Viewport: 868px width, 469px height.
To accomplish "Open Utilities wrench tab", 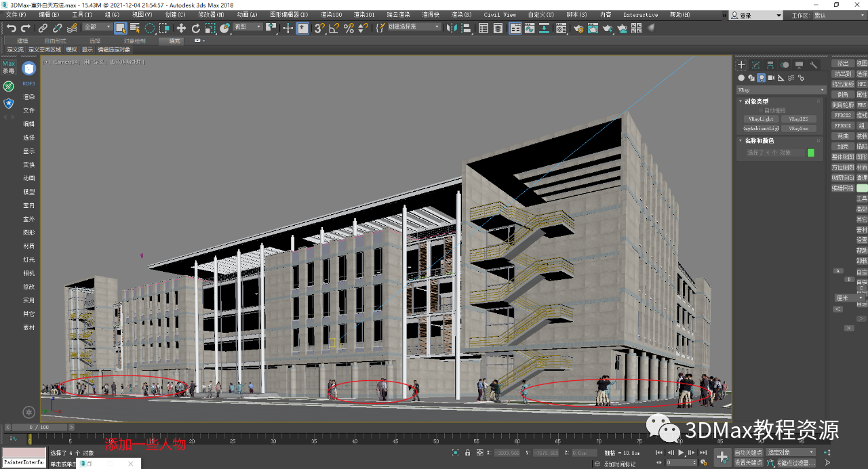I will [814, 65].
